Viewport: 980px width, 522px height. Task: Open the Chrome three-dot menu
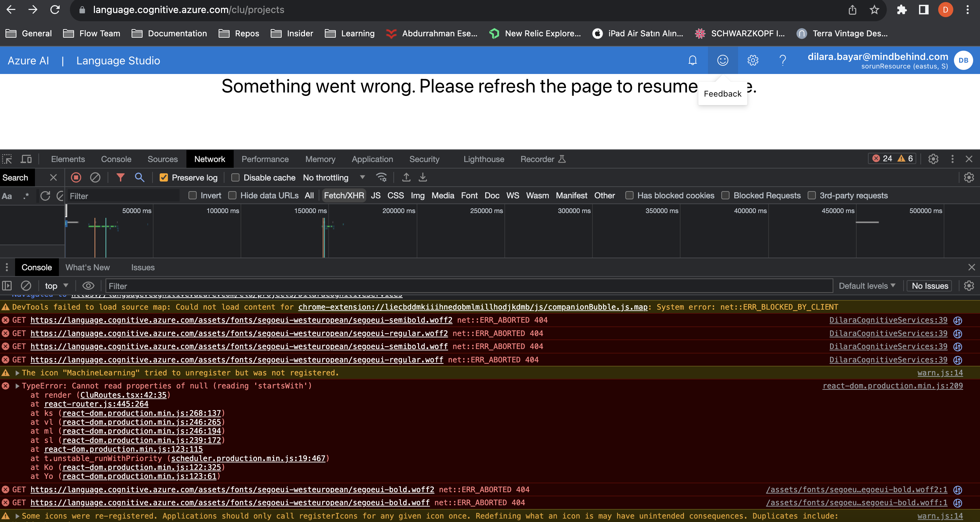(967, 10)
